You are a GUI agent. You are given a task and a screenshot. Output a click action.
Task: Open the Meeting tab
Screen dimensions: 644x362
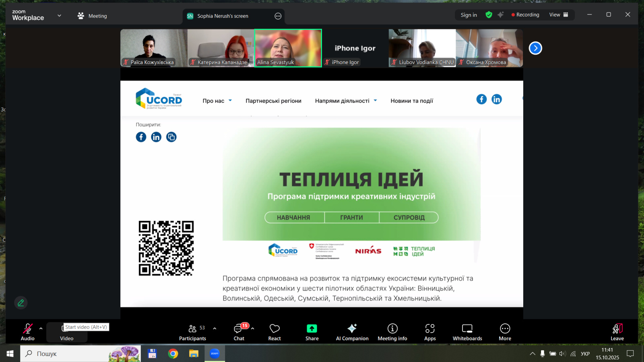pyautogui.click(x=92, y=16)
